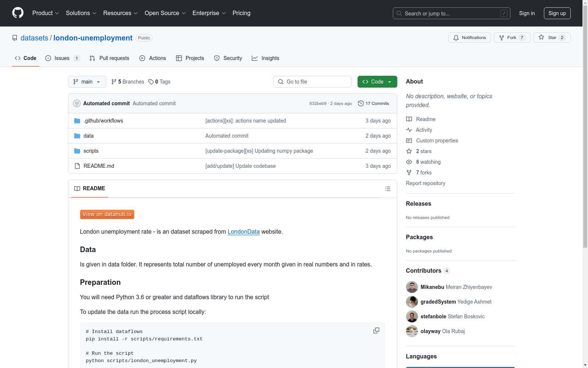Switch to the Actions tab

click(153, 58)
